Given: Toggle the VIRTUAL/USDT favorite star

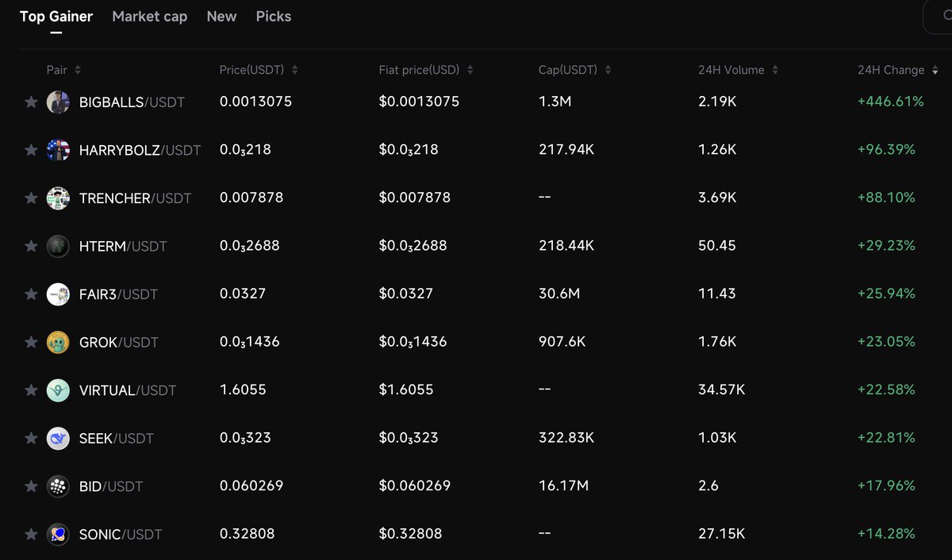Looking at the screenshot, I should coord(31,390).
